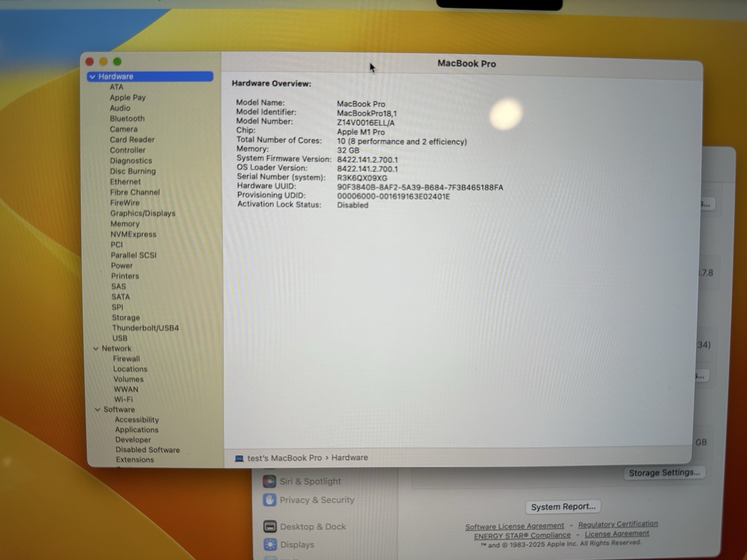Click the Siri & Spotlight icon in Settings
This screenshot has width=747, height=560.
pyautogui.click(x=269, y=481)
